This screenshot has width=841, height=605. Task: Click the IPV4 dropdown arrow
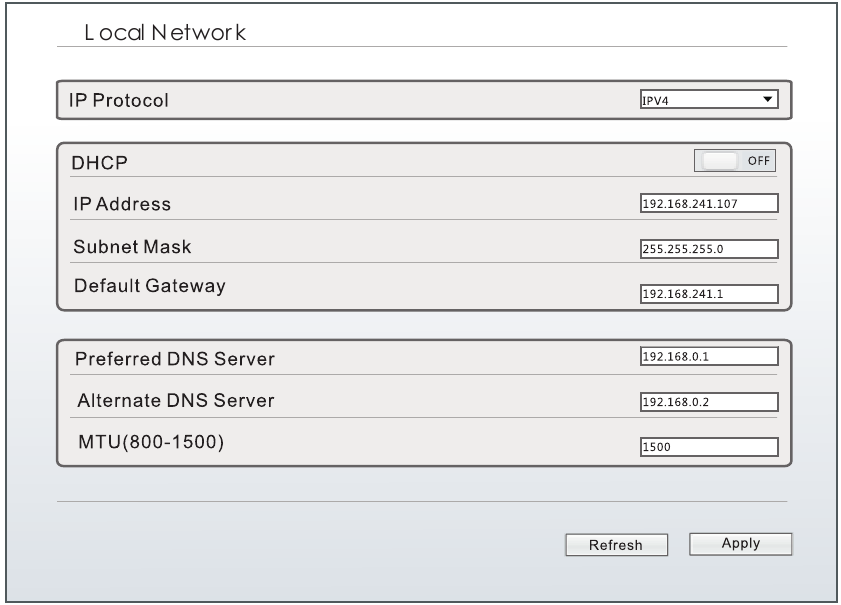tap(767, 100)
